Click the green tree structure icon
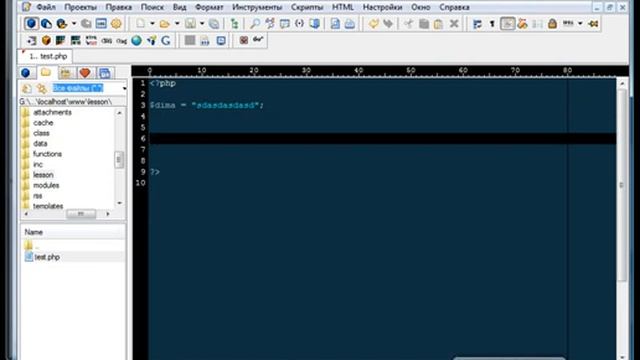 235,24
